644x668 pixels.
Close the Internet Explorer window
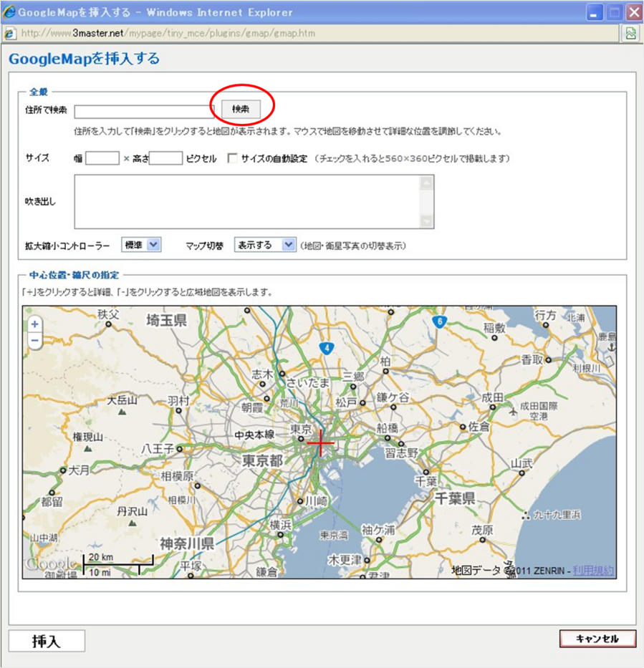[634, 13]
